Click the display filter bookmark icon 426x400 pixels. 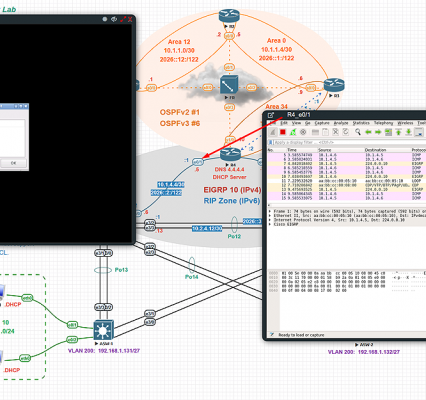coord(270,143)
